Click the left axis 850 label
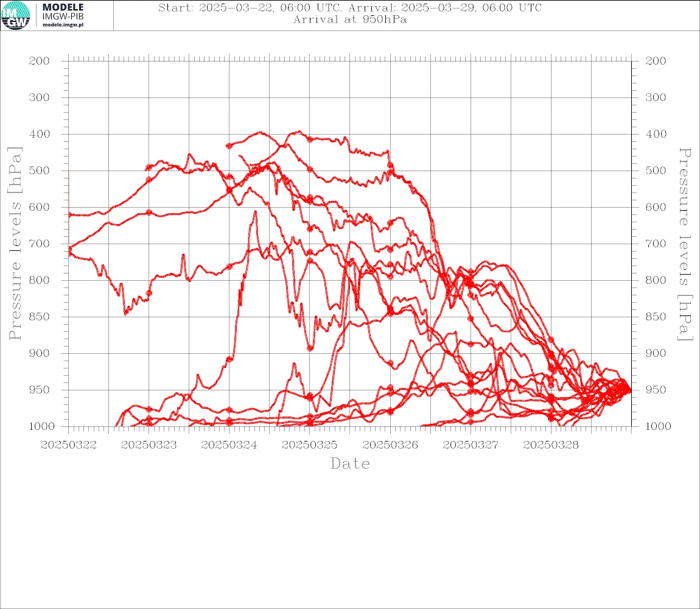This screenshot has height=609, width=700. [x=40, y=317]
